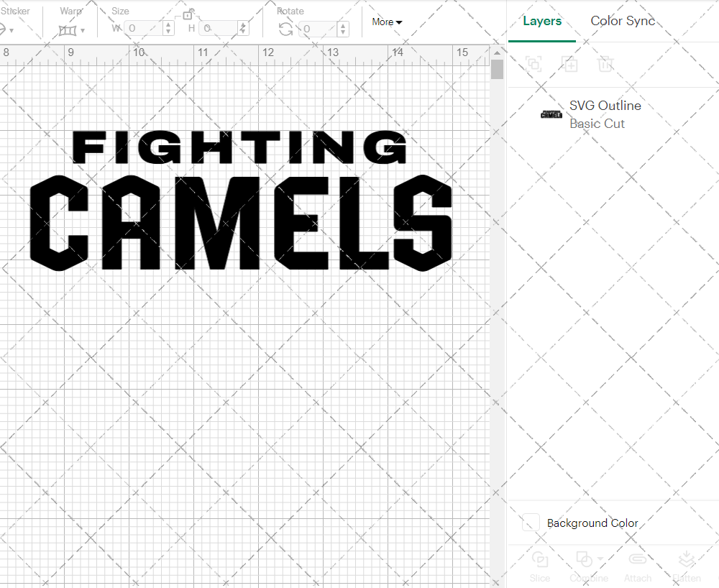Delete the layer using the trash icon

pyautogui.click(x=605, y=64)
